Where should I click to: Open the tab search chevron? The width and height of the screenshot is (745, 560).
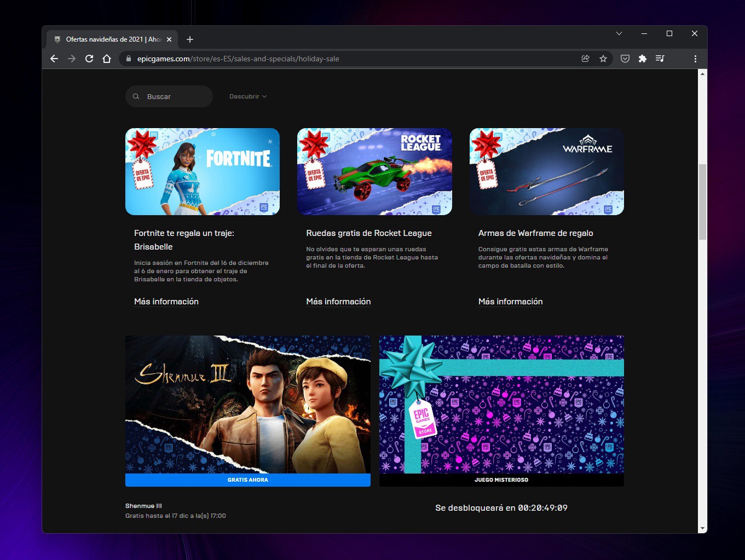pyautogui.click(x=619, y=33)
